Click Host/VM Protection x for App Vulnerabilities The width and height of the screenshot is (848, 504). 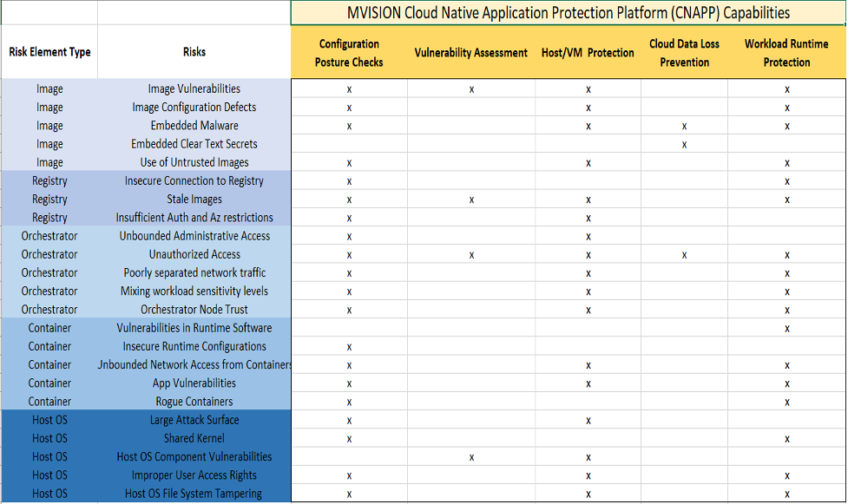click(588, 383)
